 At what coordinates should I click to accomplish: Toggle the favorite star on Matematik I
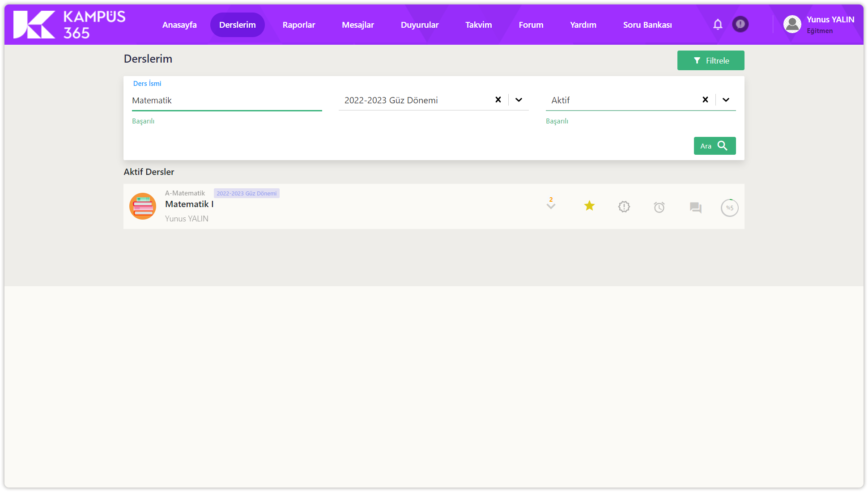[589, 206]
